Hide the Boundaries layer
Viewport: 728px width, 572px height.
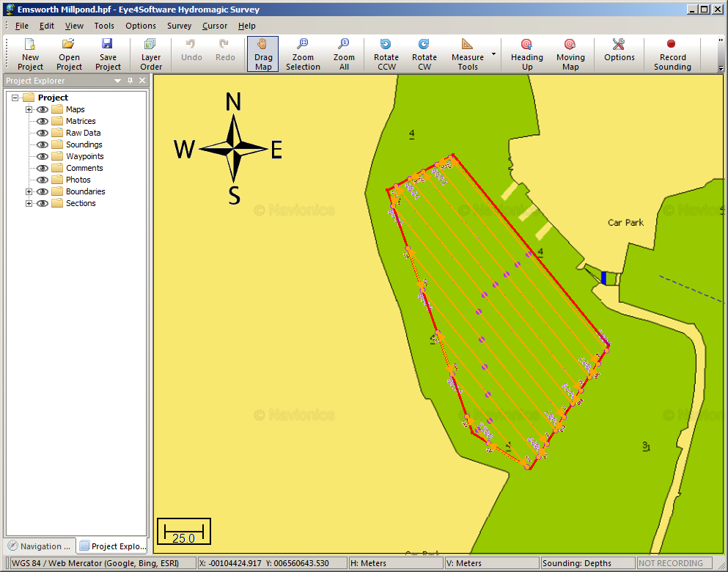tap(42, 191)
